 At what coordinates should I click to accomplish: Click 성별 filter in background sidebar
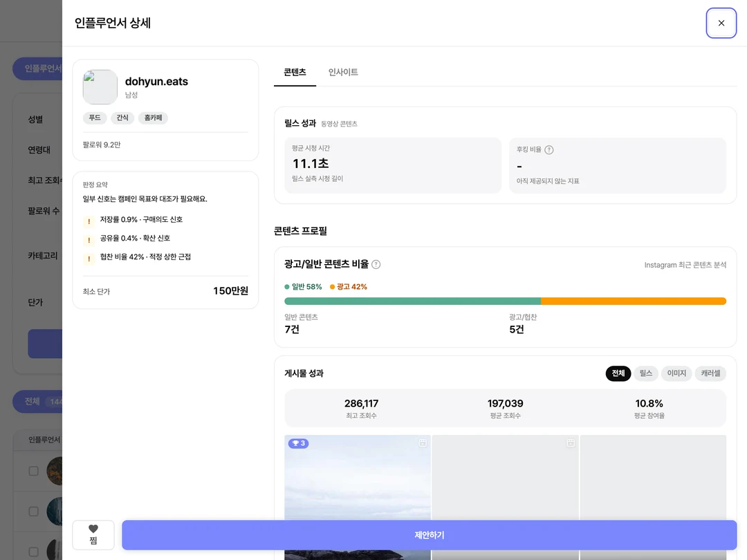point(36,119)
